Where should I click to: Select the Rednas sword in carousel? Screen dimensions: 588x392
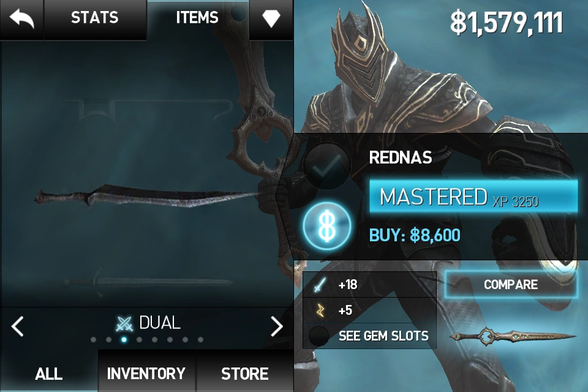(x=147, y=196)
